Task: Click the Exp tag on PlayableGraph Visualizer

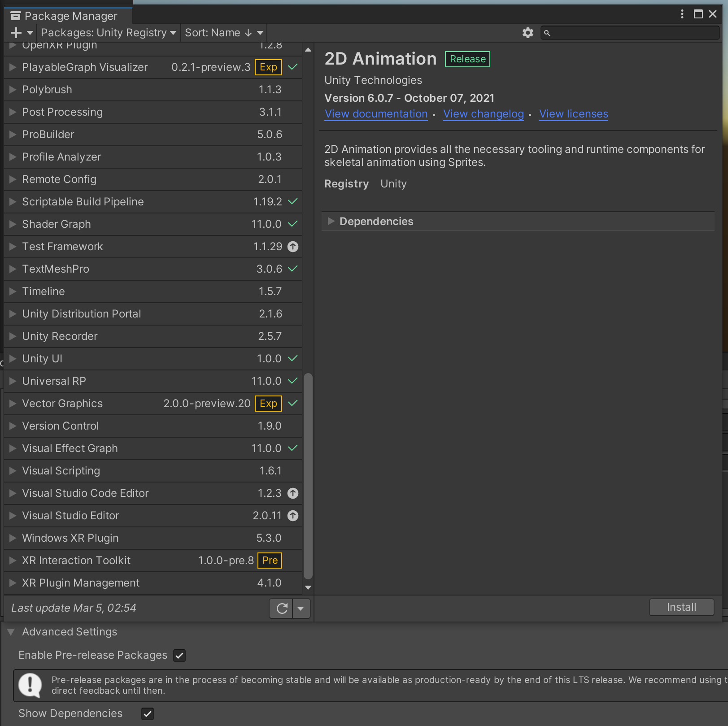Action: (268, 67)
